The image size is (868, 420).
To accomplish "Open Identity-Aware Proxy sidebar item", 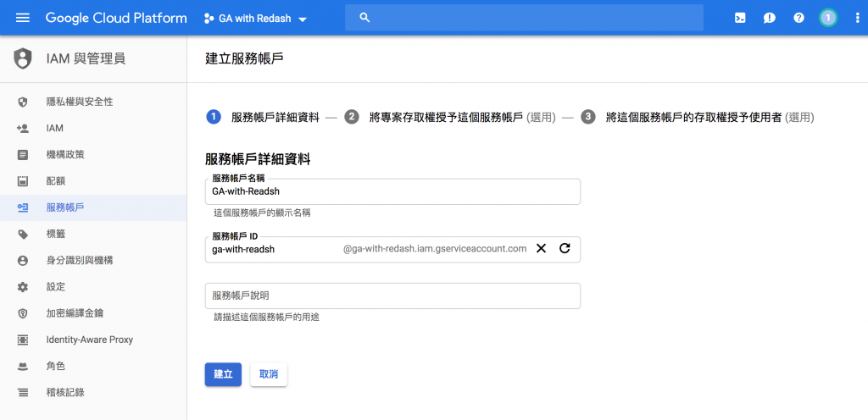I will pyautogui.click(x=93, y=340).
